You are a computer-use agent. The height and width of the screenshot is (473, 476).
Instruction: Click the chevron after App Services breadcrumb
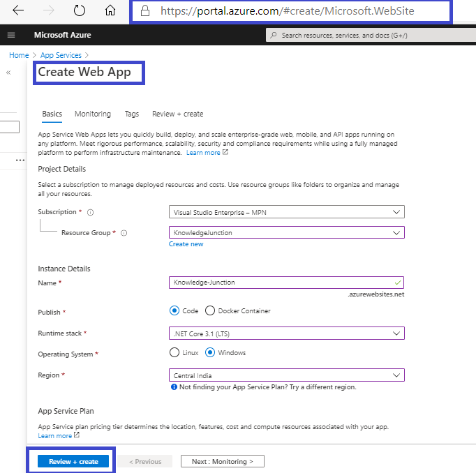click(x=87, y=55)
